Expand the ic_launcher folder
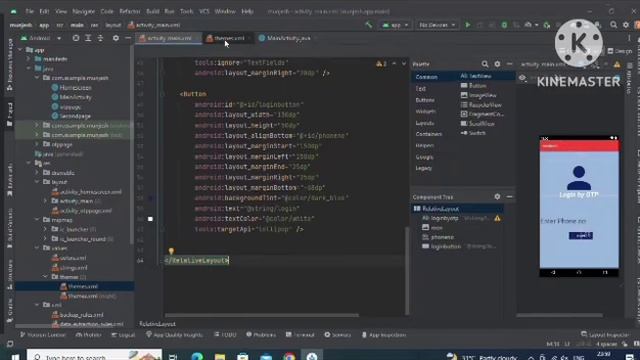The width and height of the screenshot is (640, 360). (45, 229)
